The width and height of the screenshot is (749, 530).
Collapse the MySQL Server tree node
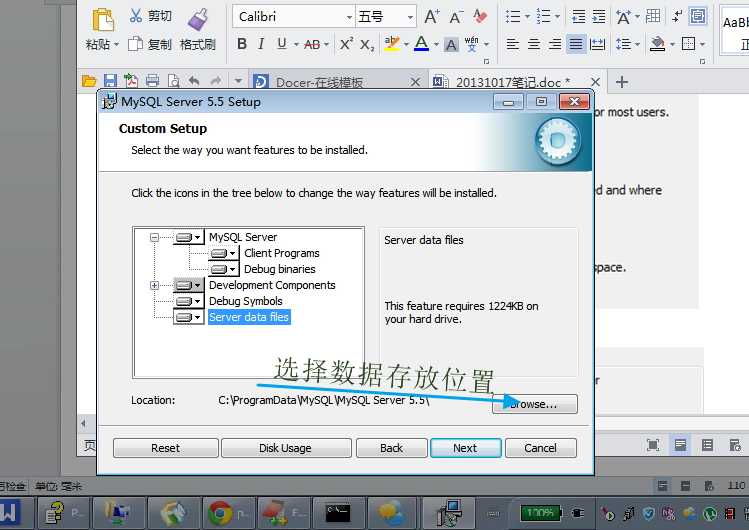pyautogui.click(x=154, y=237)
